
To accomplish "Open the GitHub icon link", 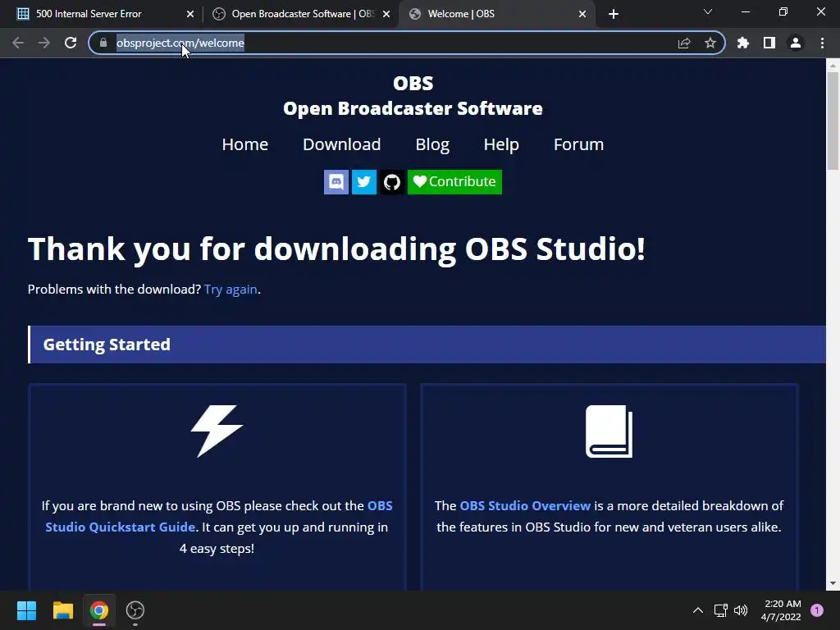I will (391, 182).
